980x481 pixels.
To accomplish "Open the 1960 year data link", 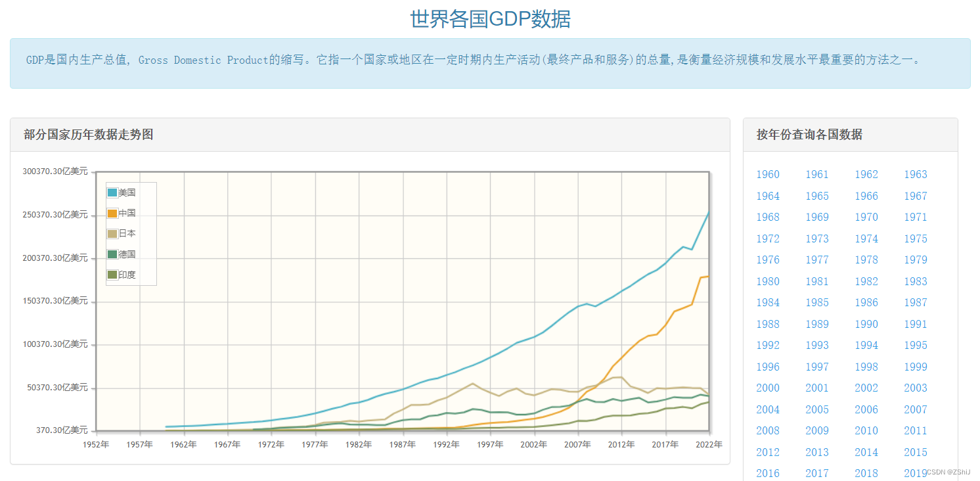I will [x=768, y=174].
